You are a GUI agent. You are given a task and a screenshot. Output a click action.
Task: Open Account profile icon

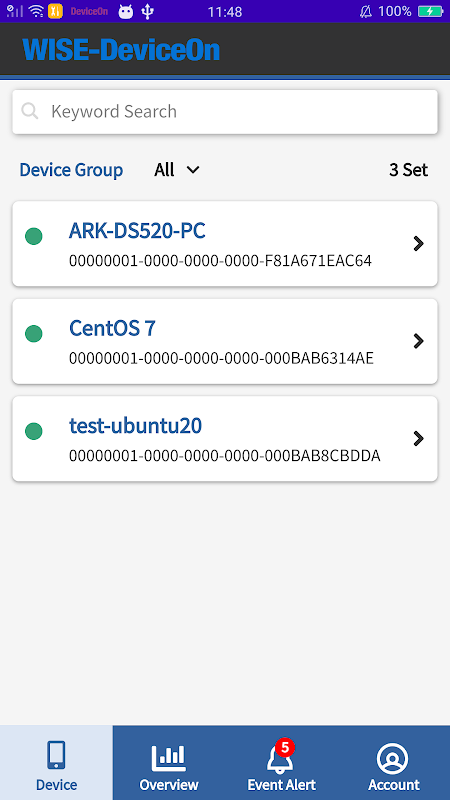[392, 759]
